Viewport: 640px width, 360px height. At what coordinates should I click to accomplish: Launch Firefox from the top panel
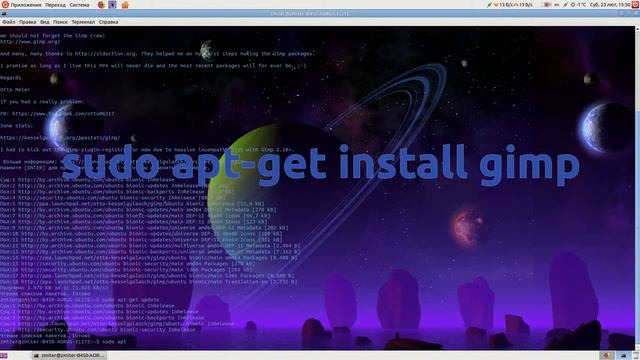[101, 5]
